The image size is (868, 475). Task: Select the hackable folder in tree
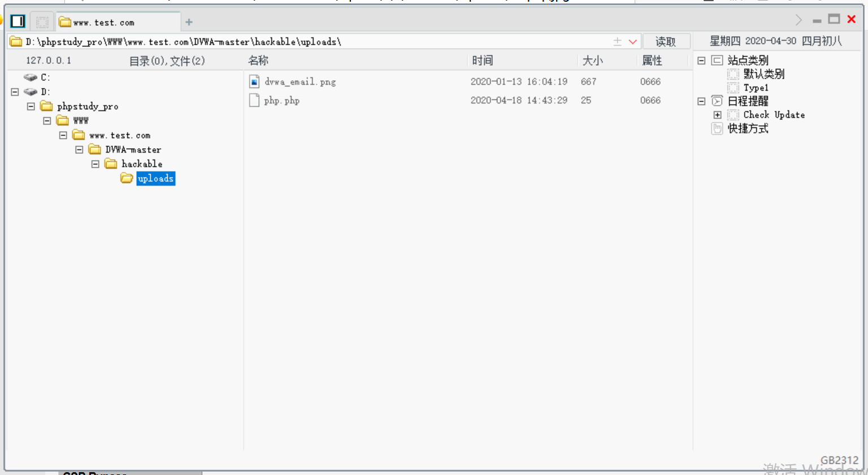point(142,164)
